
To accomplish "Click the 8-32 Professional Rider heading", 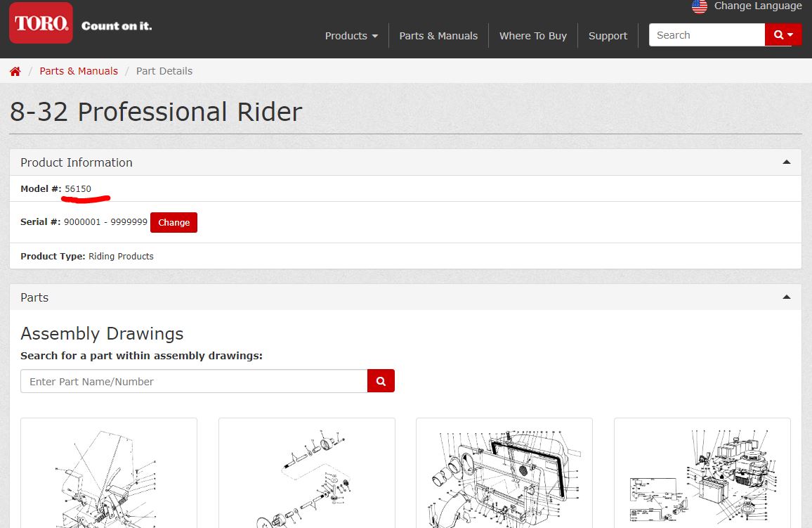I will click(x=156, y=112).
